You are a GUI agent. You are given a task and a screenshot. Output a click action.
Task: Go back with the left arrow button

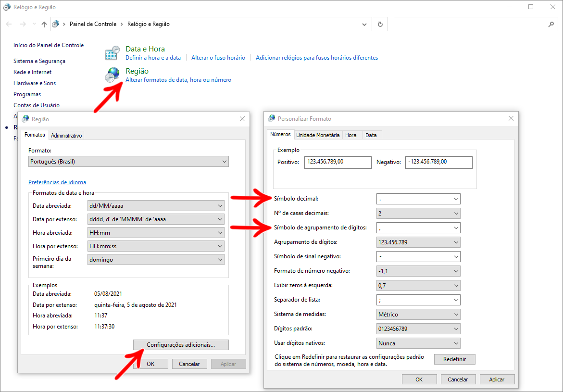click(x=9, y=24)
